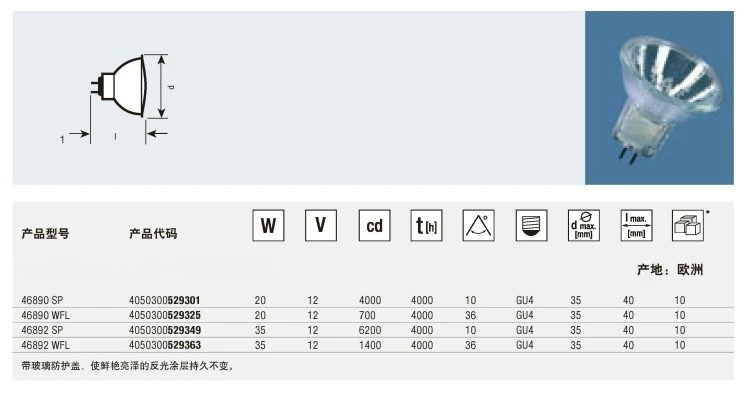
Task: Click product code 4050300529301
Action: tap(165, 300)
